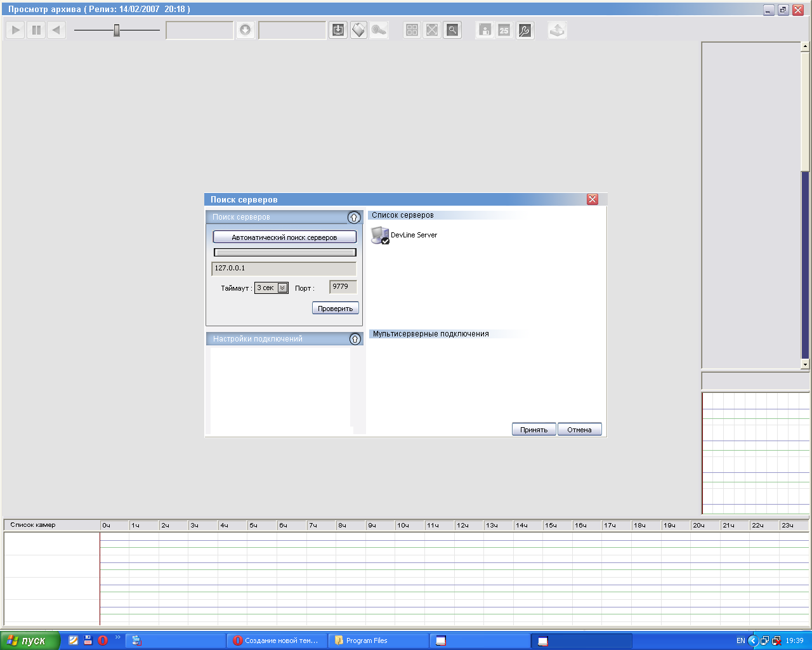
Task: Click the 127.0.0.1 address field
Action: coord(284,269)
